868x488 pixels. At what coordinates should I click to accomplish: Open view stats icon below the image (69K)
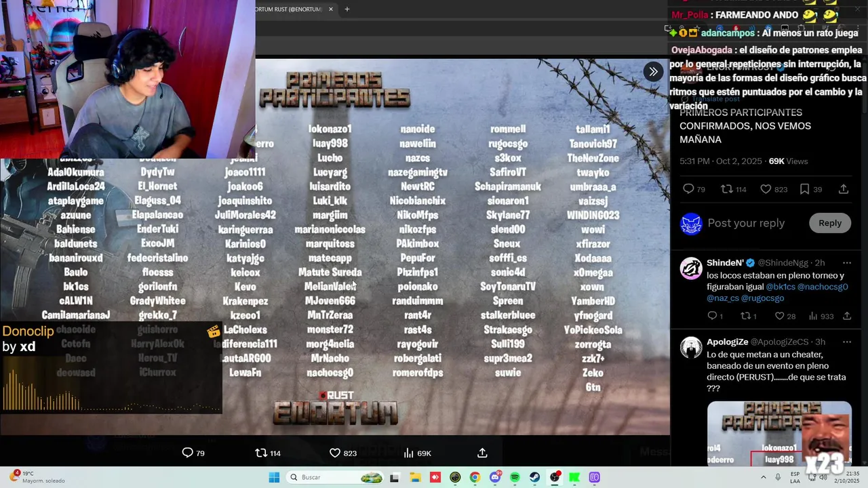417,453
